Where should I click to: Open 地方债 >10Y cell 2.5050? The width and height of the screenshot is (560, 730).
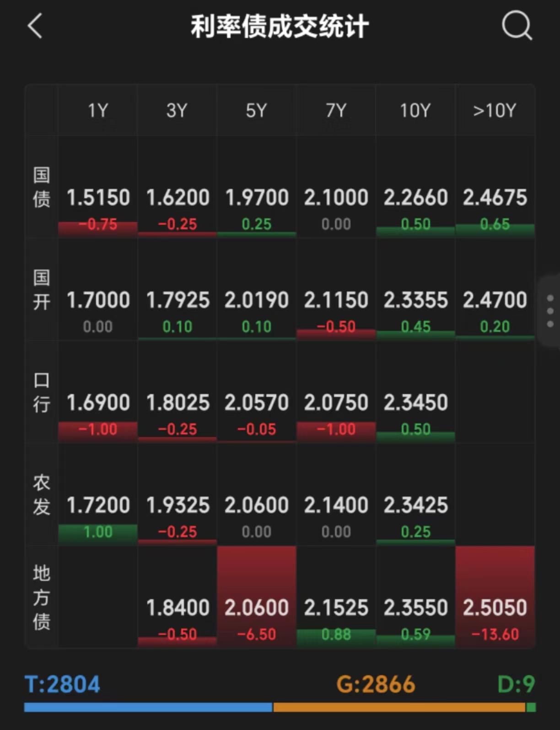[x=495, y=608]
